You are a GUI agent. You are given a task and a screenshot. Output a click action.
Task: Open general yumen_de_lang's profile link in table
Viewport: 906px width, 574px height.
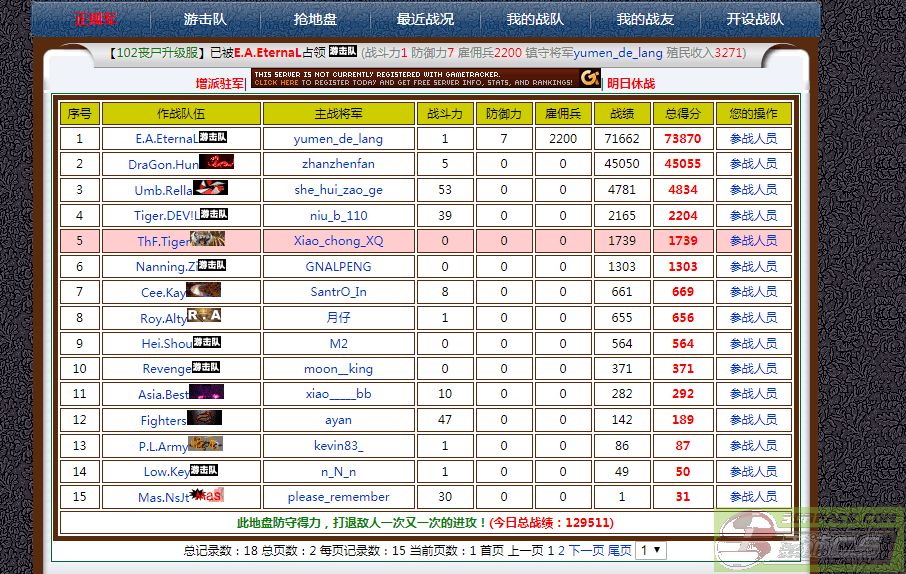(338, 139)
